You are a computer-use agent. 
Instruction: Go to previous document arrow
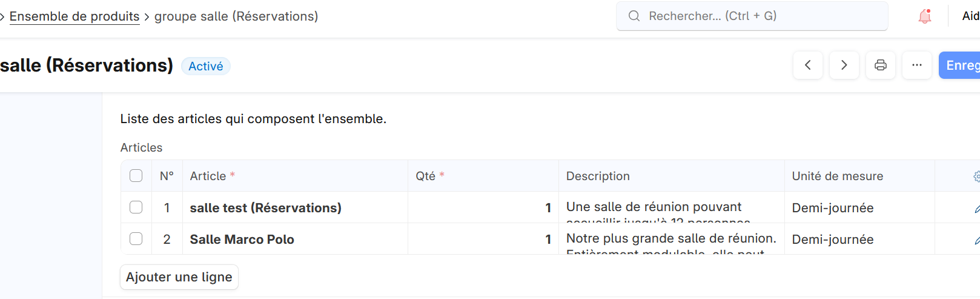coord(808,65)
